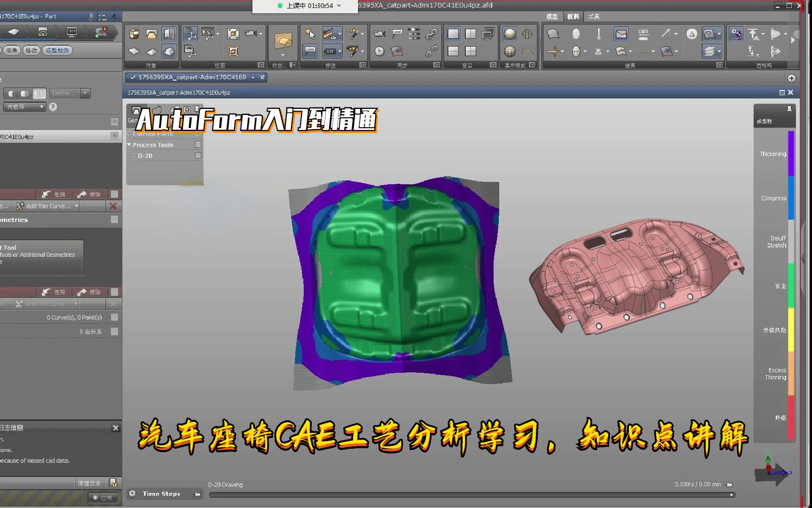Select the left-half side toggle button
812x508 pixels.
(x=11, y=93)
